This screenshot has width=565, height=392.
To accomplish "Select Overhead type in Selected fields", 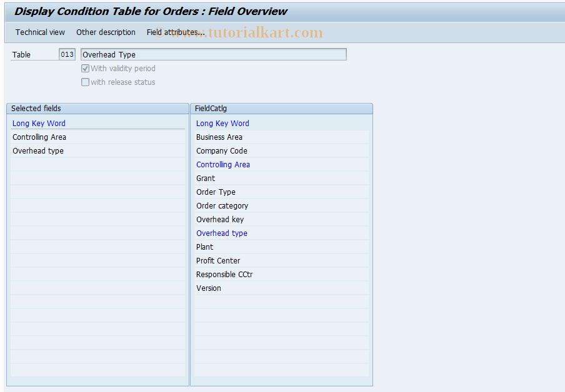I will [37, 150].
